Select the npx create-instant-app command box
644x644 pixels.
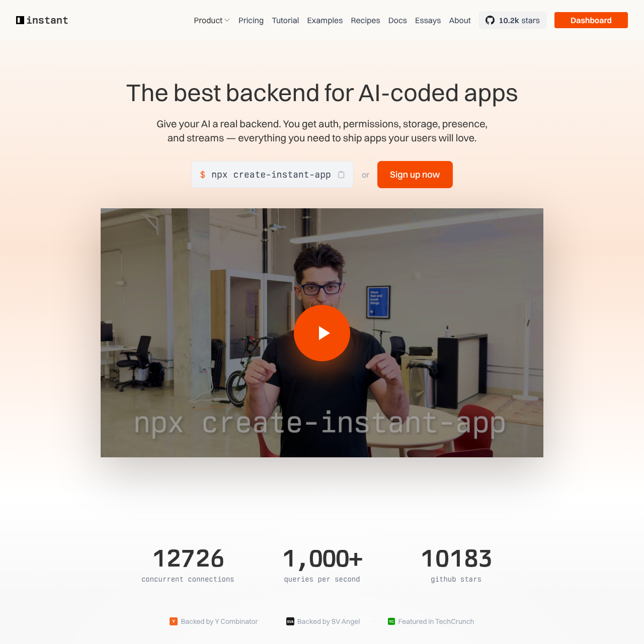click(x=272, y=175)
